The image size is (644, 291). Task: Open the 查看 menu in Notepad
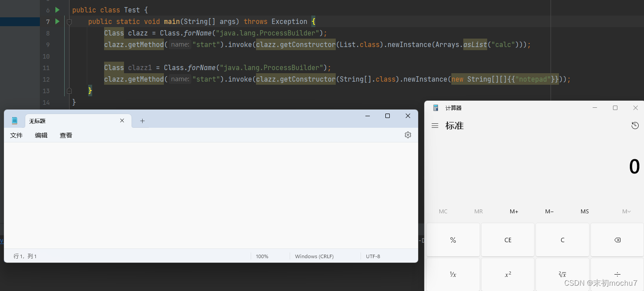click(x=66, y=135)
